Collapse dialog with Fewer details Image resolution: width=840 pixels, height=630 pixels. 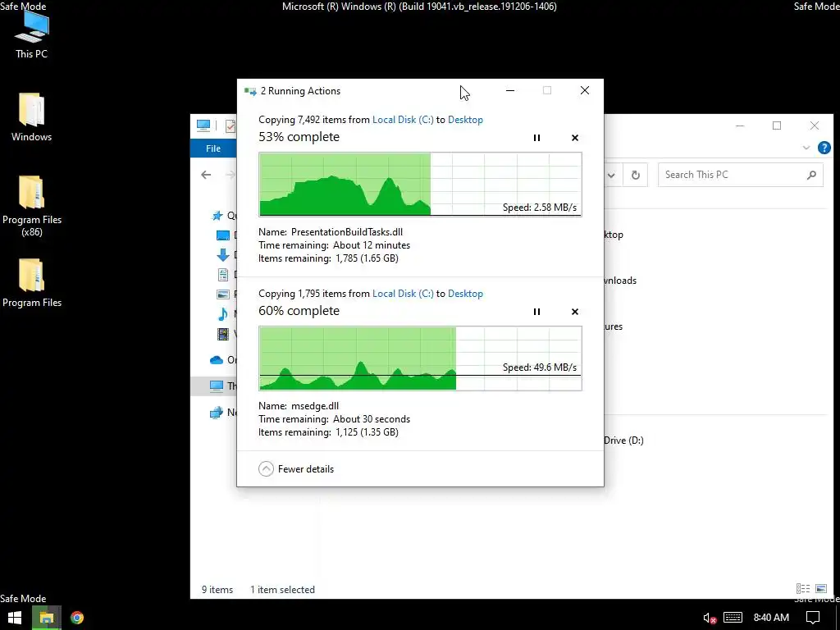[296, 468]
